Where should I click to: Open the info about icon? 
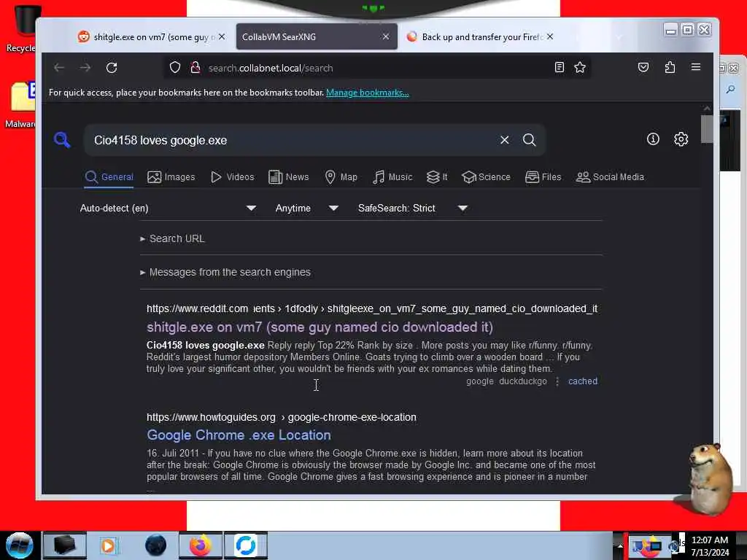pos(653,139)
